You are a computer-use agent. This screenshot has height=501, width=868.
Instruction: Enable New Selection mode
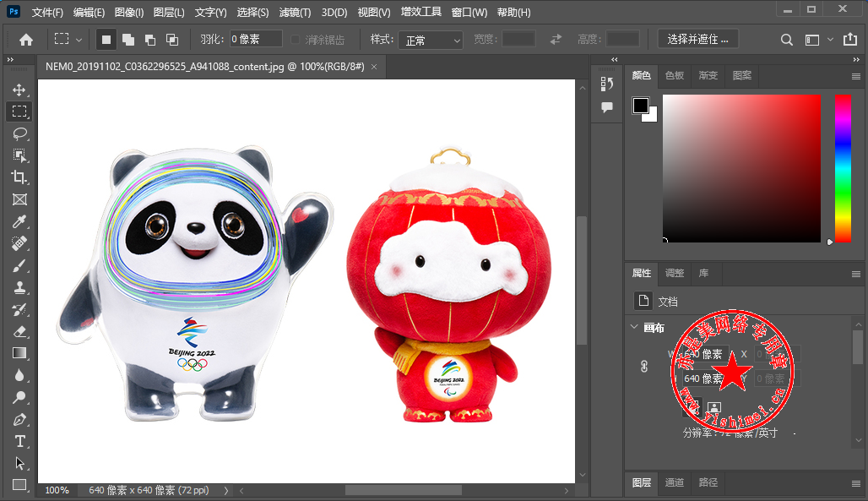106,40
